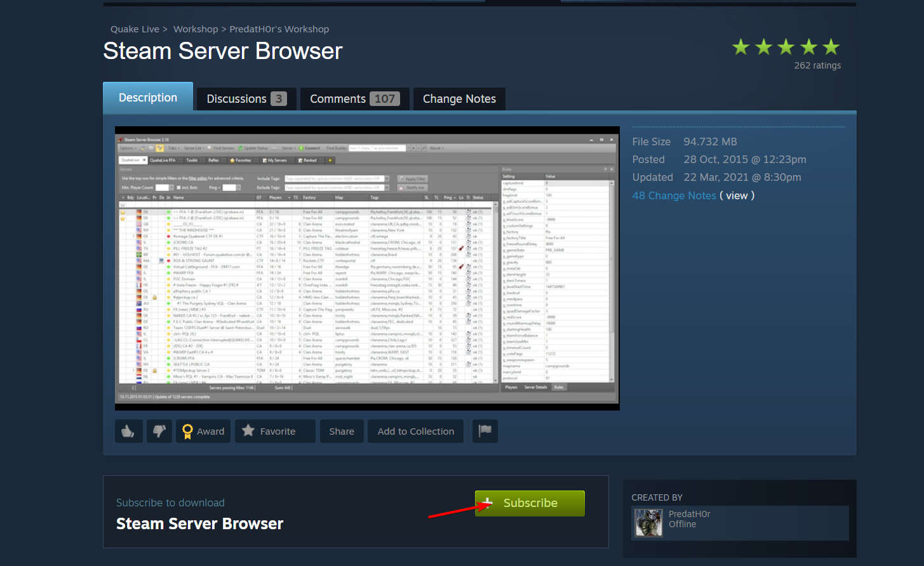Subscribe to Steam Server Browser
924x566 pixels.
530,503
